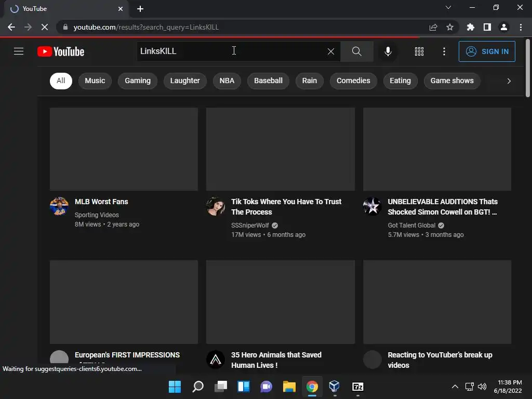Open 35 Hero Animals video thumbnail
This screenshot has width=532, height=399.
tap(281, 302)
